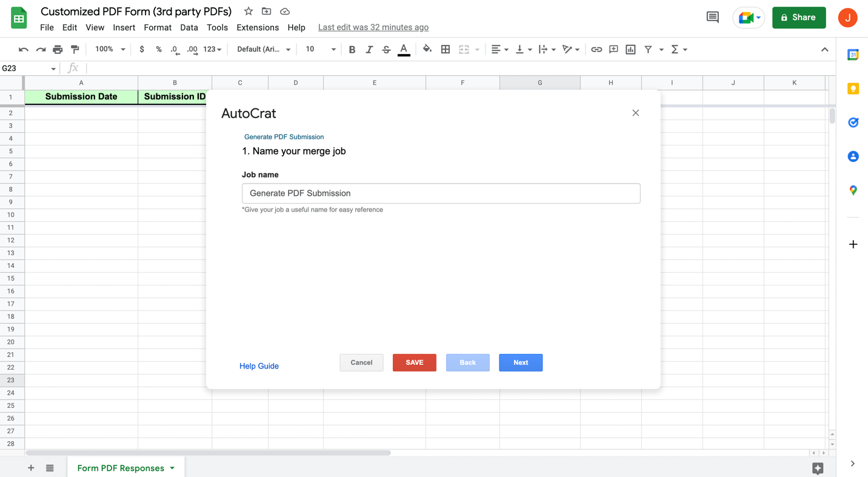This screenshot has height=477, width=868.
Task: Toggle italic formatting
Action: point(369,50)
